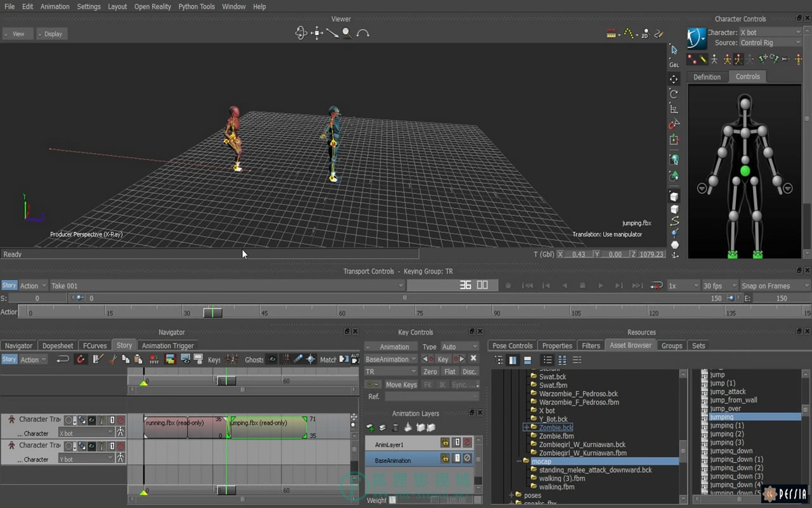Open the 30 fps frame rate dropdown

(x=720, y=286)
